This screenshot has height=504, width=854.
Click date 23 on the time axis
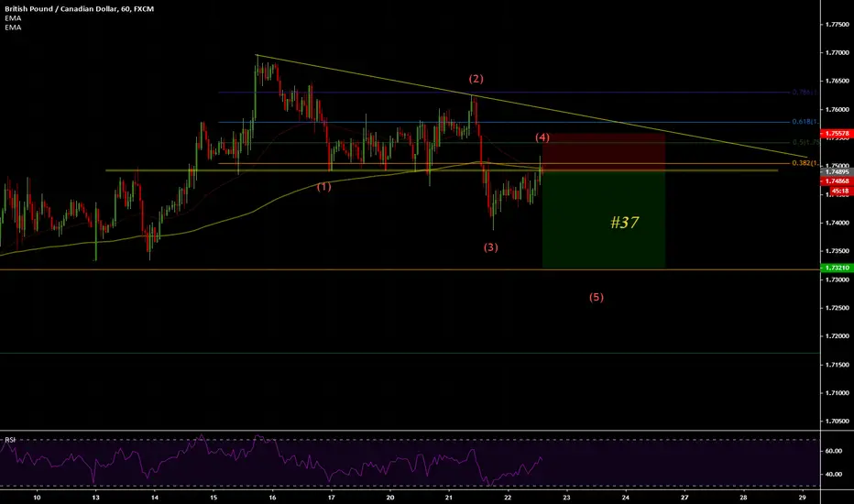[x=566, y=498]
